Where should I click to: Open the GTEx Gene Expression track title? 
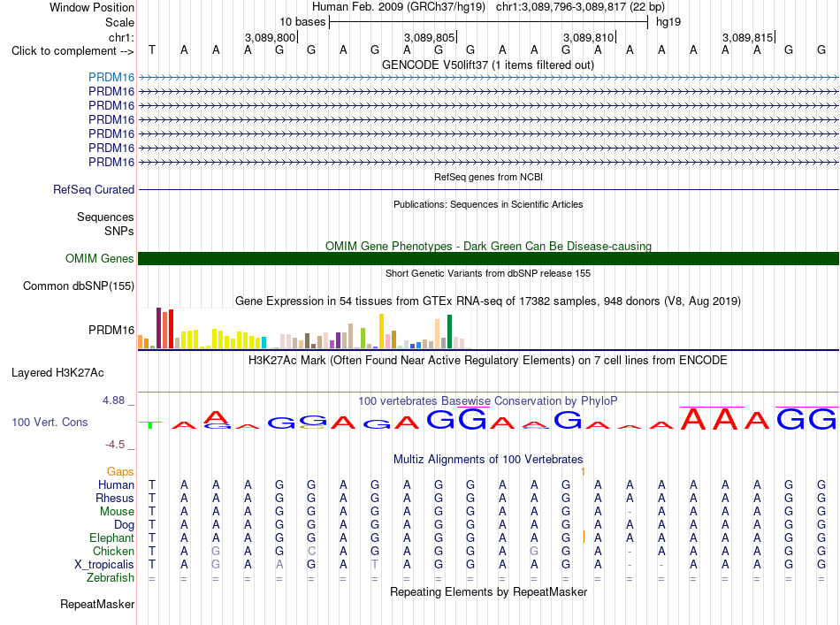[x=488, y=301]
